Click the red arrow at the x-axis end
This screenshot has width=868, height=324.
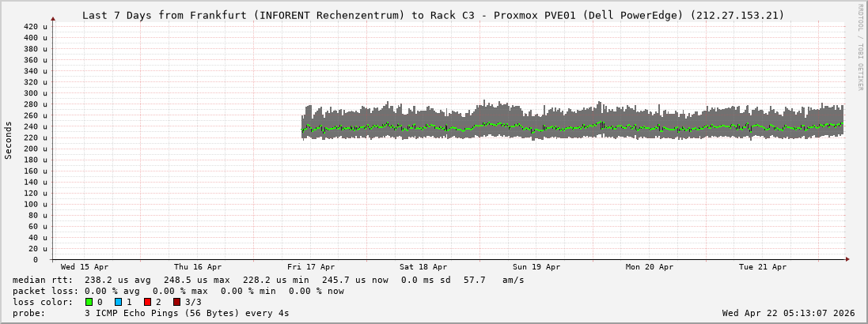(x=847, y=259)
